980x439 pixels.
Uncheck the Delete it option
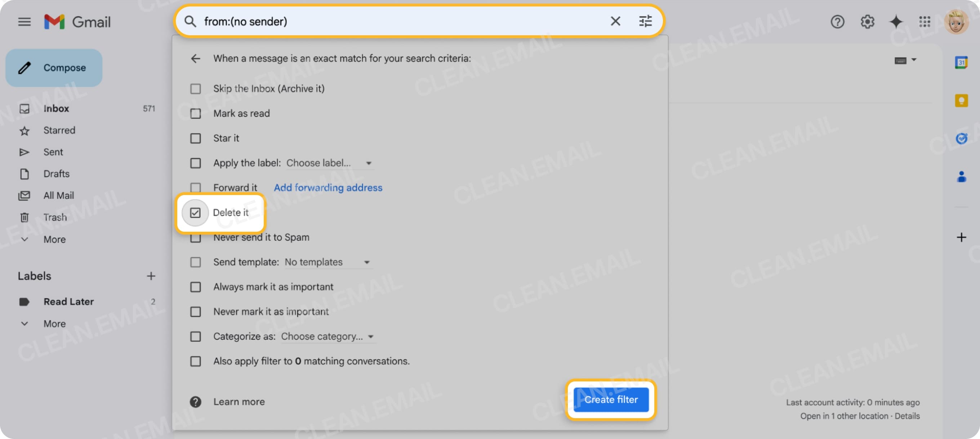[x=196, y=213]
